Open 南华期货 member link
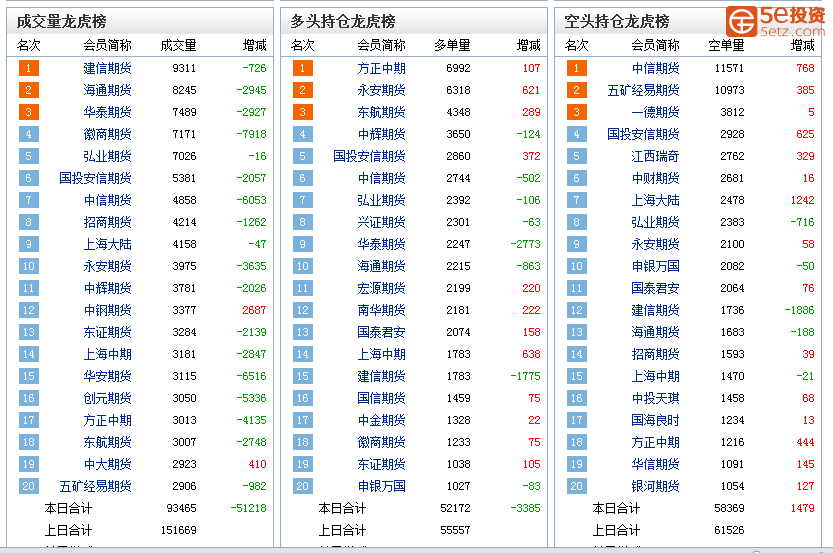This screenshot has width=833, height=553. coord(381,310)
